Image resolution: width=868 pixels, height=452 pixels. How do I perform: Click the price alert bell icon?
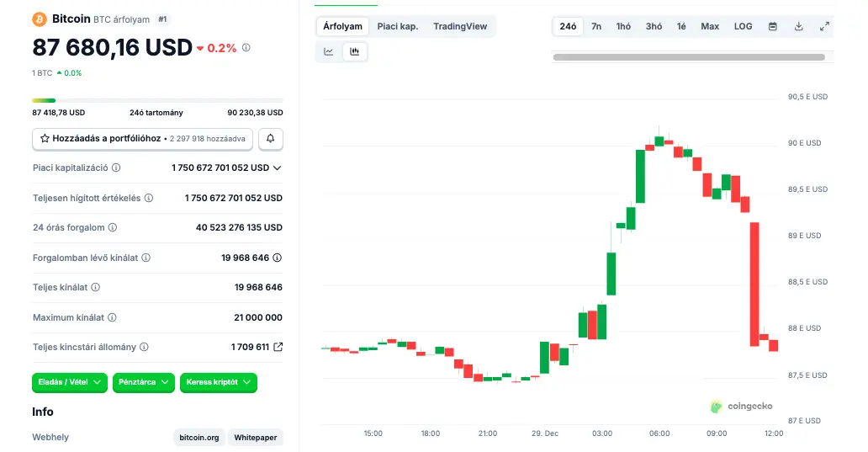271,138
